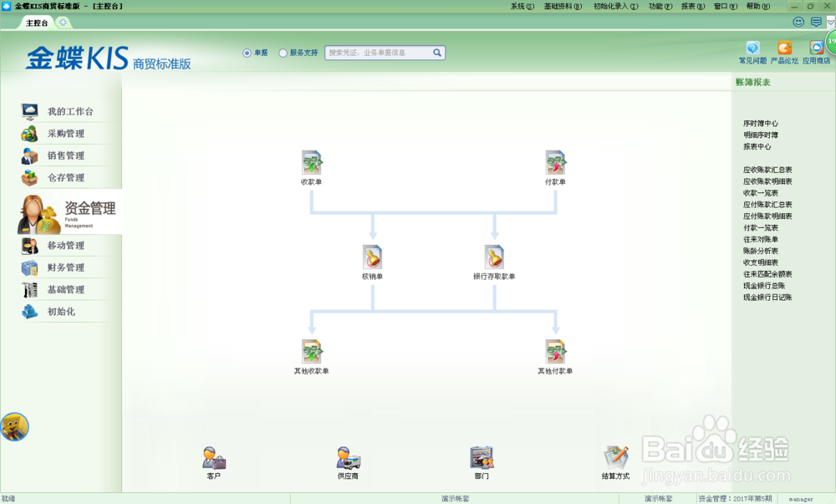
Task: Open the 基础资料 menu
Action: click(x=563, y=7)
